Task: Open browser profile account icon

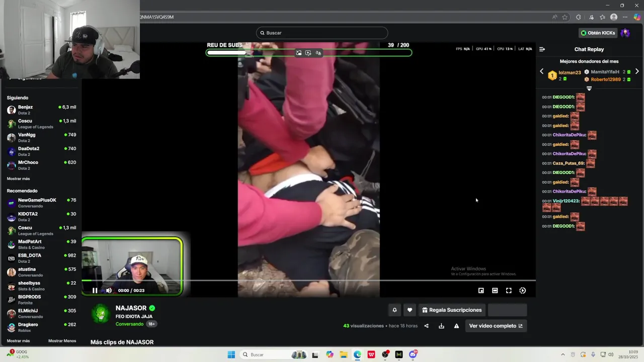Action: [x=614, y=17]
